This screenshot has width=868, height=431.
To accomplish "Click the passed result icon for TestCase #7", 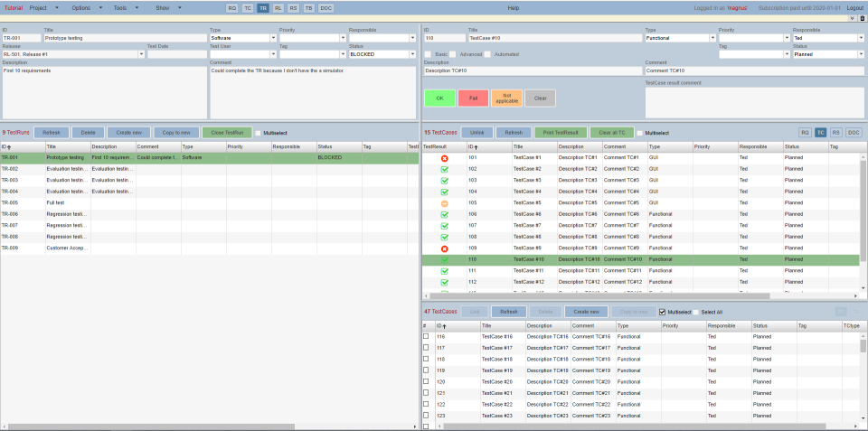I will pyautogui.click(x=444, y=226).
